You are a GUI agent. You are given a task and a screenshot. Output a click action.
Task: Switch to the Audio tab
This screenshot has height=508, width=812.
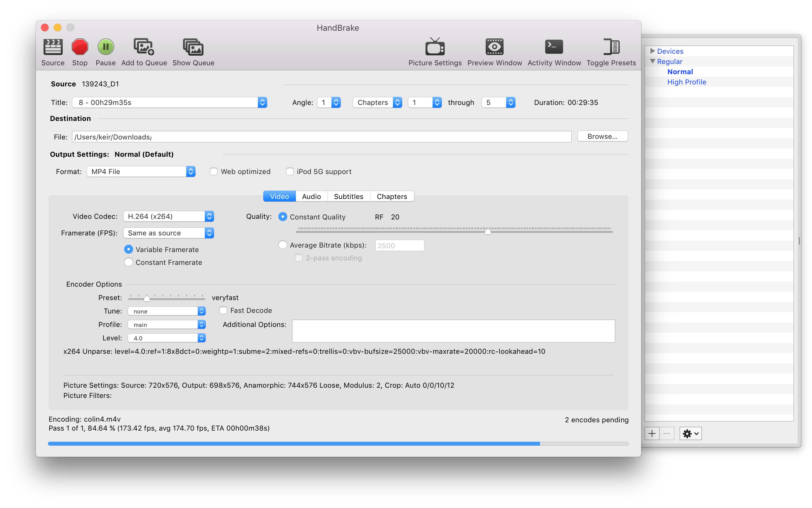pos(311,196)
